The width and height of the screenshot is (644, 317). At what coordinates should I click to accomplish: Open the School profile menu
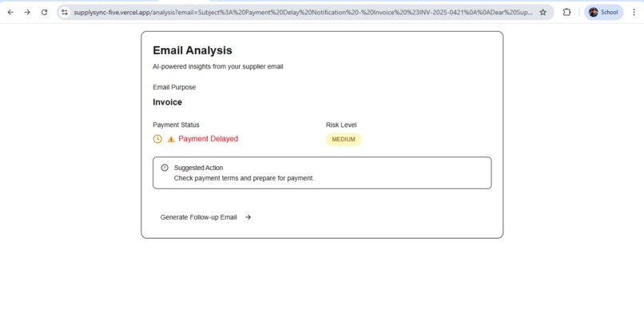point(603,12)
